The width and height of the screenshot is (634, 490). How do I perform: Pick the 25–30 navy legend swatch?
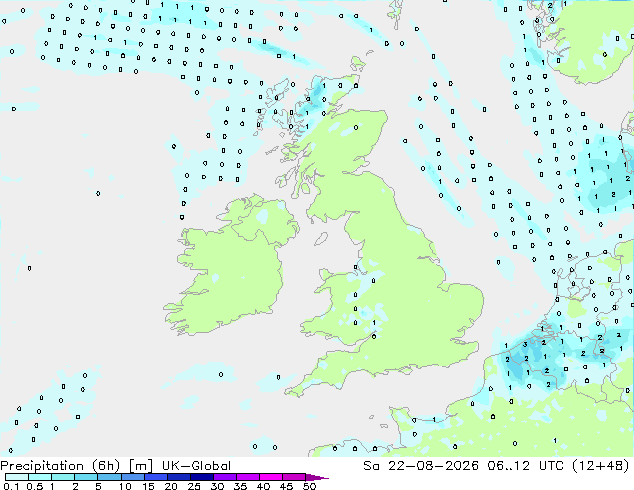(201, 477)
